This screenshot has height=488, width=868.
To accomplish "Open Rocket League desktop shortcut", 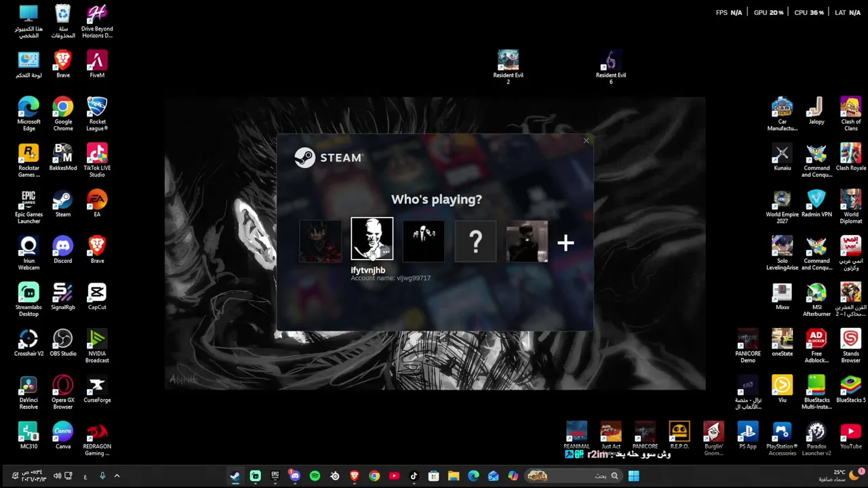I will 97,113.
